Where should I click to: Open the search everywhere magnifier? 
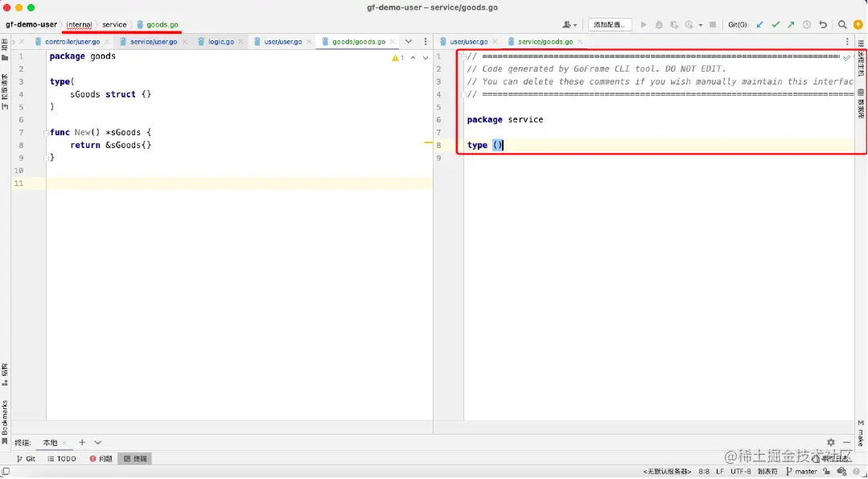pos(842,25)
